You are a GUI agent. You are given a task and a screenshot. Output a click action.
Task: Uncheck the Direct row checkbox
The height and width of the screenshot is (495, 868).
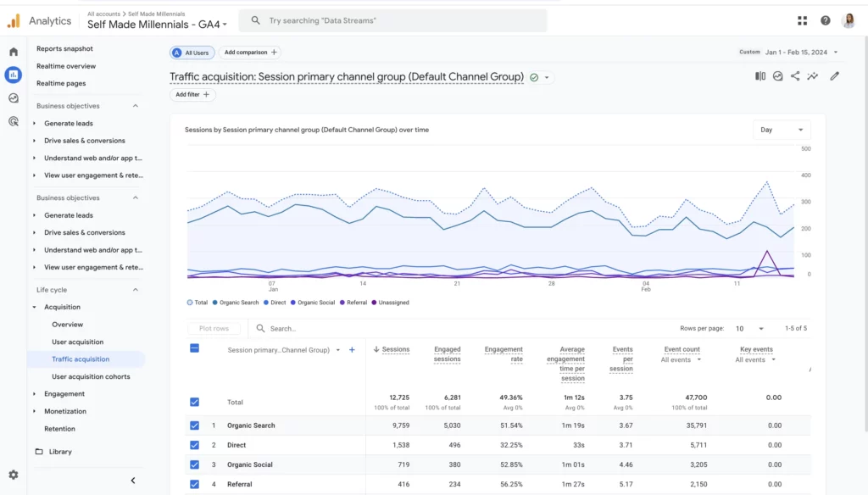pos(194,444)
